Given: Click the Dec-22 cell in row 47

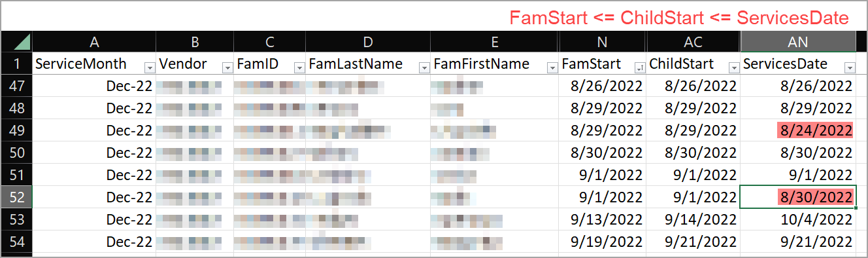Looking at the screenshot, I should [94, 86].
